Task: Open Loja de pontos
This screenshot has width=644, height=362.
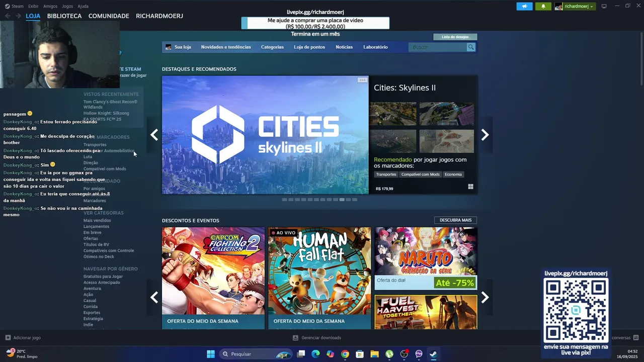Action: (x=309, y=47)
